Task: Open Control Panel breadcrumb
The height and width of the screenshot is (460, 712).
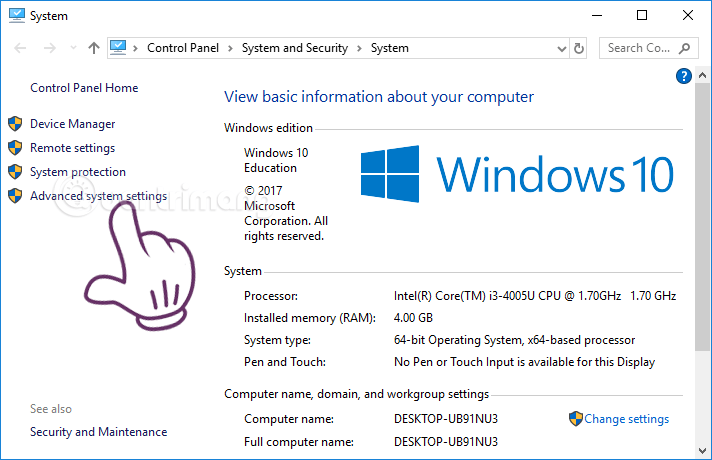Action: tap(183, 48)
